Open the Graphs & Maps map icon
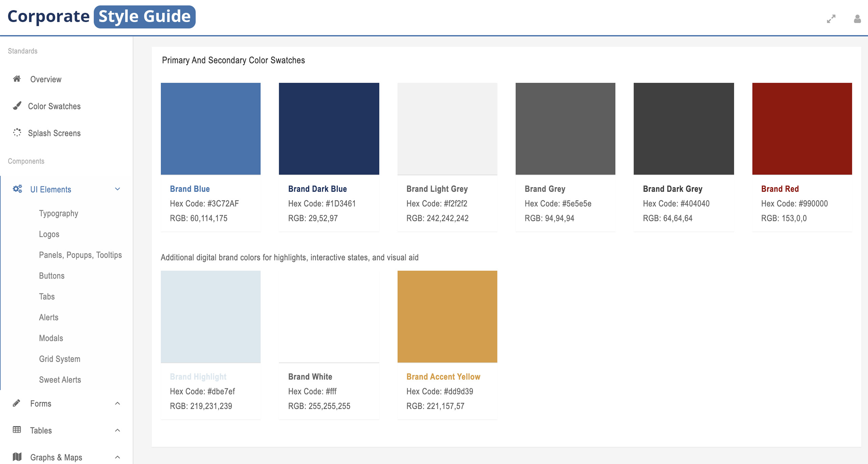This screenshot has width=868, height=464. tap(17, 457)
